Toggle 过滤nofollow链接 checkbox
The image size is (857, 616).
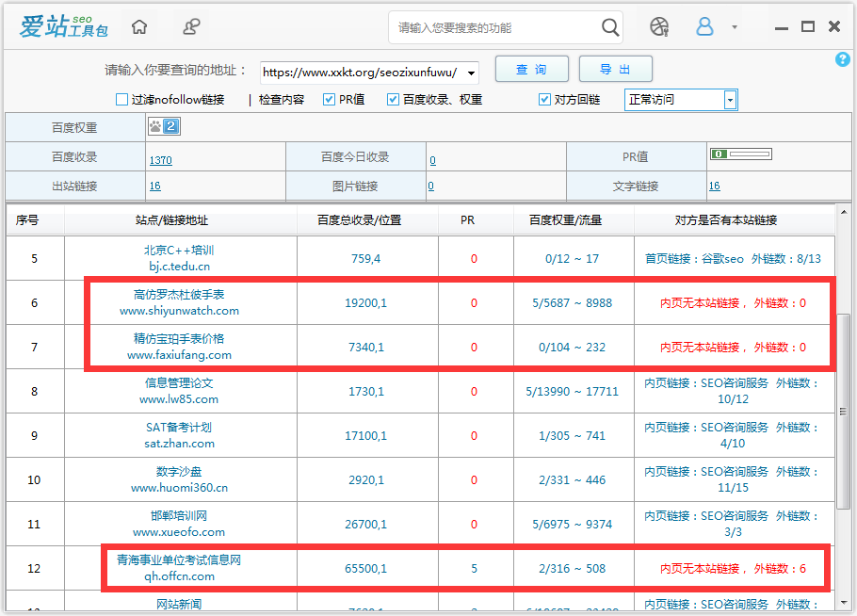click(121, 100)
